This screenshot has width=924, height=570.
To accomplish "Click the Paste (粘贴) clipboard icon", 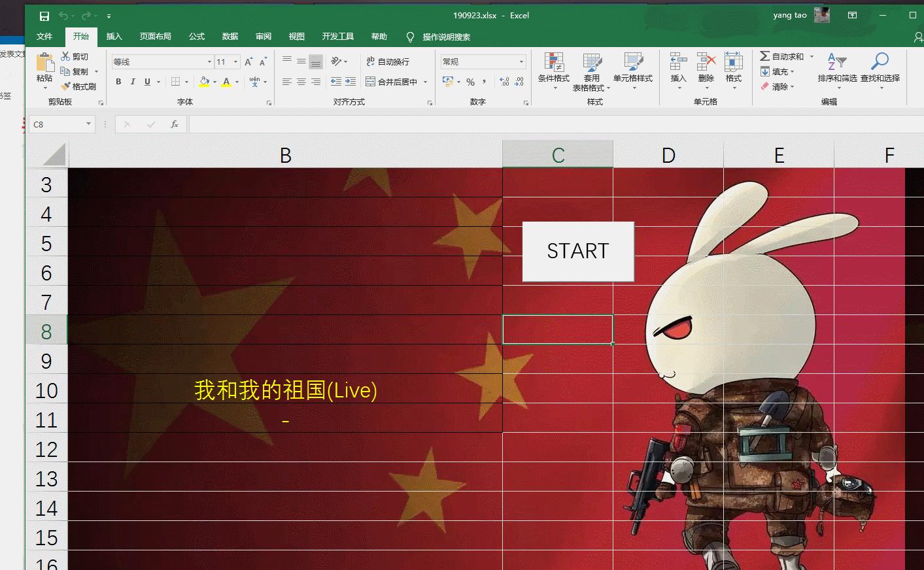I will click(44, 63).
